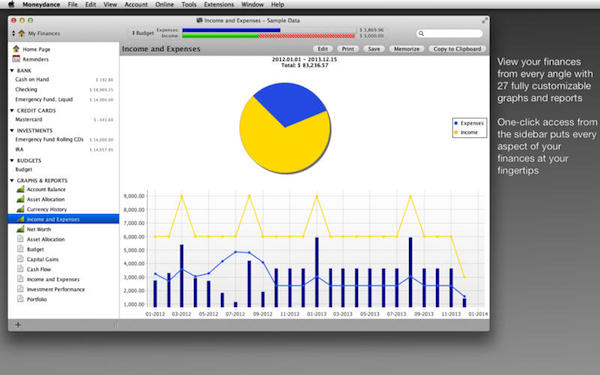The width and height of the screenshot is (600, 375).
Task: Click the Edit report button
Action: [x=323, y=49]
